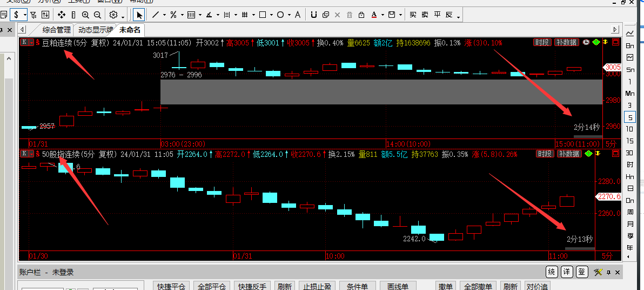Click the 反 reverse toolbar button
The width and height of the screenshot is (644, 290).
point(449,15)
